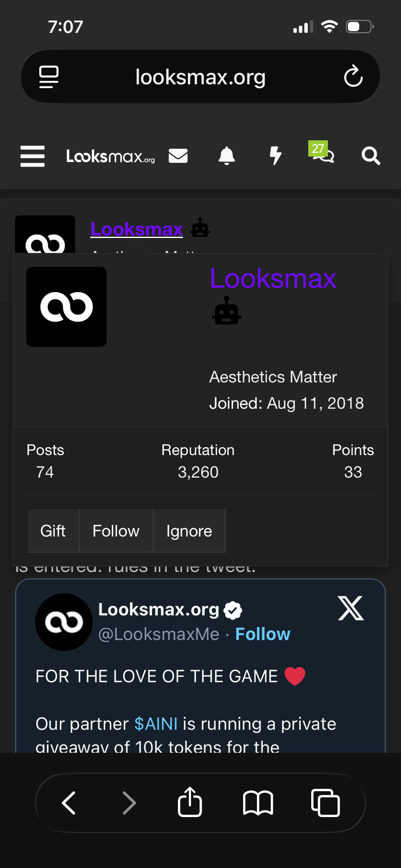Tap the lightning bolt icon
The width and height of the screenshot is (401, 868).
[x=275, y=156]
